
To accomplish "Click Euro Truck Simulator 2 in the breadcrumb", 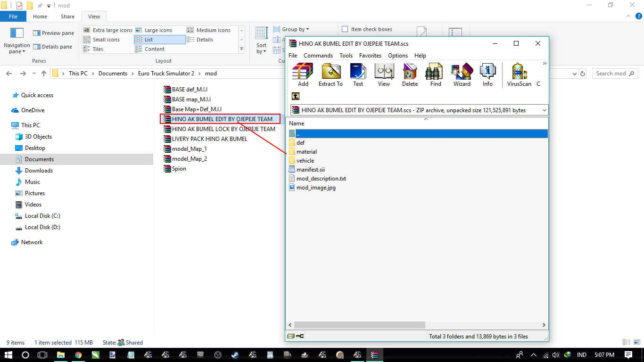I will coord(166,74).
